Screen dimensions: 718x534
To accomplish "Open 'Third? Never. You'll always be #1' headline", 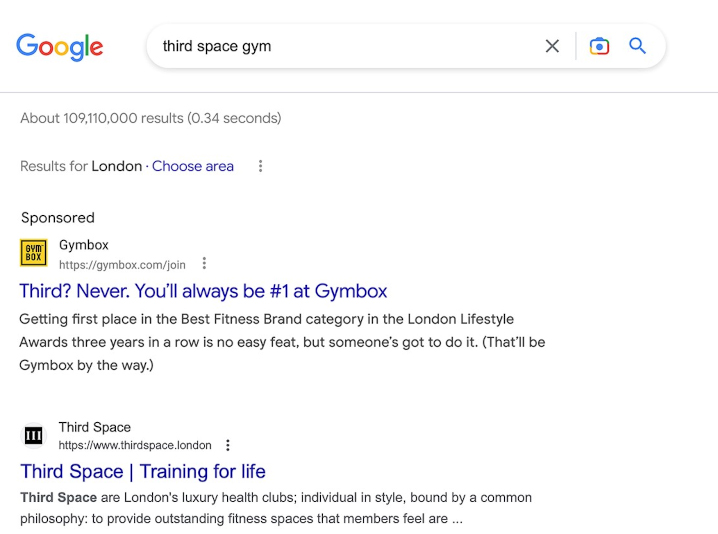I will 203,291.
